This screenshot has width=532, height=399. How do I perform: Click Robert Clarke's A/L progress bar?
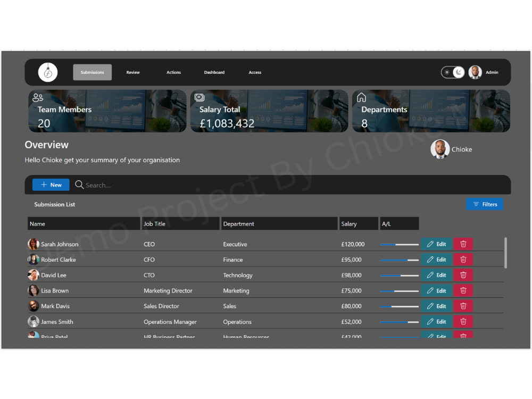(400, 260)
